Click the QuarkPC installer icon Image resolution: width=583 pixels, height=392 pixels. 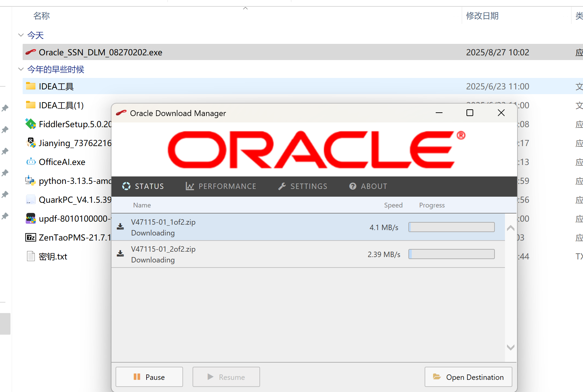tap(31, 199)
